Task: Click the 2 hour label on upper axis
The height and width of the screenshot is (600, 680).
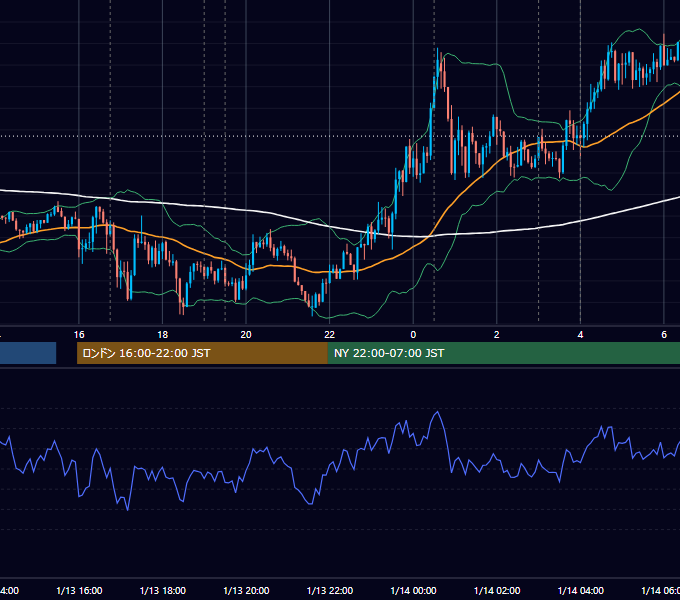Action: pos(497,335)
